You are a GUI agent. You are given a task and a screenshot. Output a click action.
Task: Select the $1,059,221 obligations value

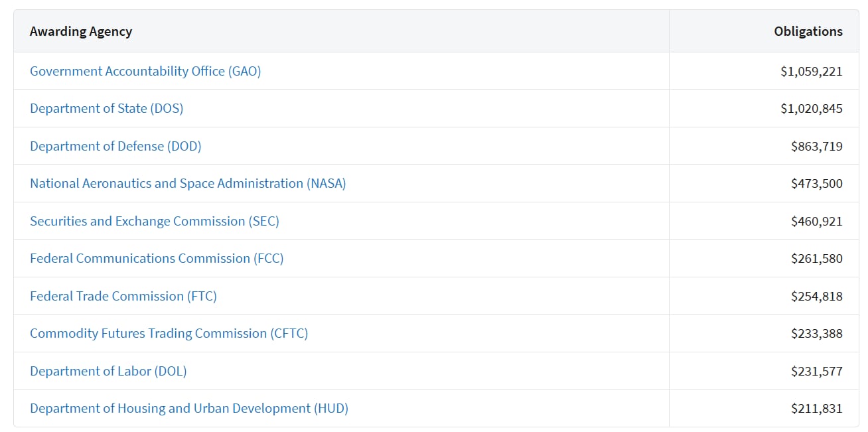(811, 71)
